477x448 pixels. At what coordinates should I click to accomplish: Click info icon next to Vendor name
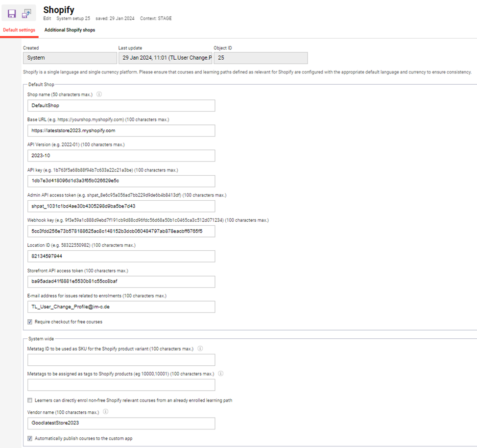[x=106, y=412]
